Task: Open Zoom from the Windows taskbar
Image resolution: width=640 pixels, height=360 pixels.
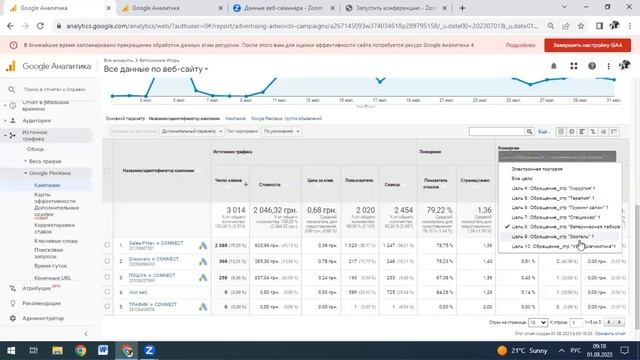Action: coord(149,350)
